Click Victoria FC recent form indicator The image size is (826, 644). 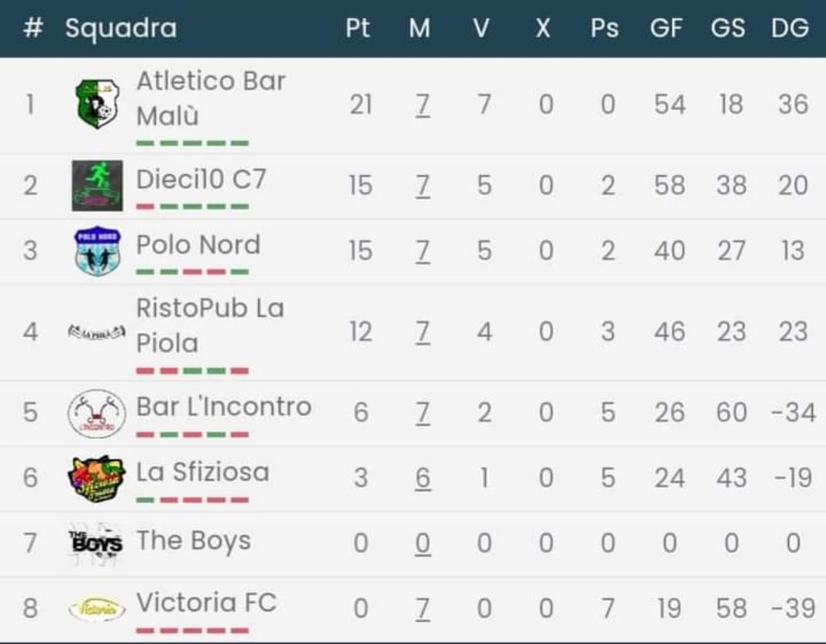pos(192,630)
